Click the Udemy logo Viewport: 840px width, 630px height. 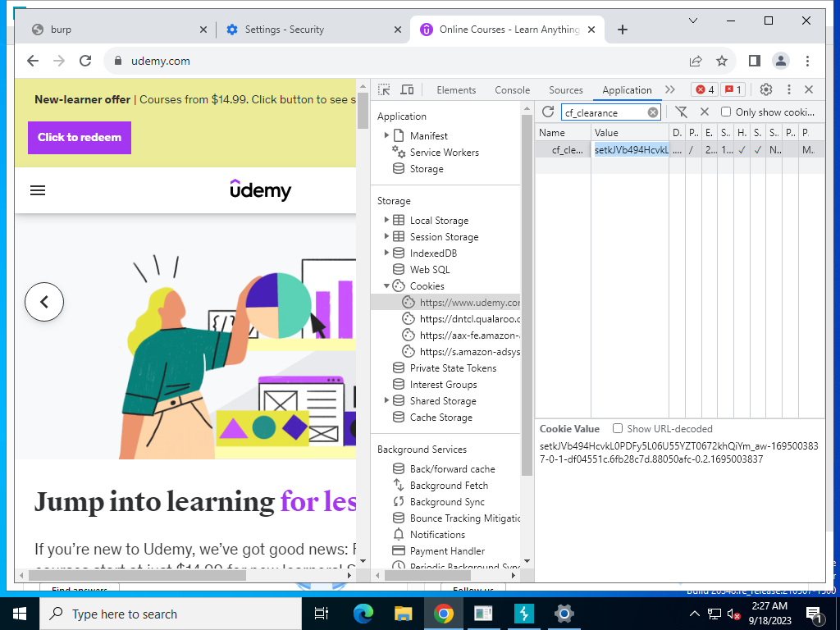click(x=261, y=190)
